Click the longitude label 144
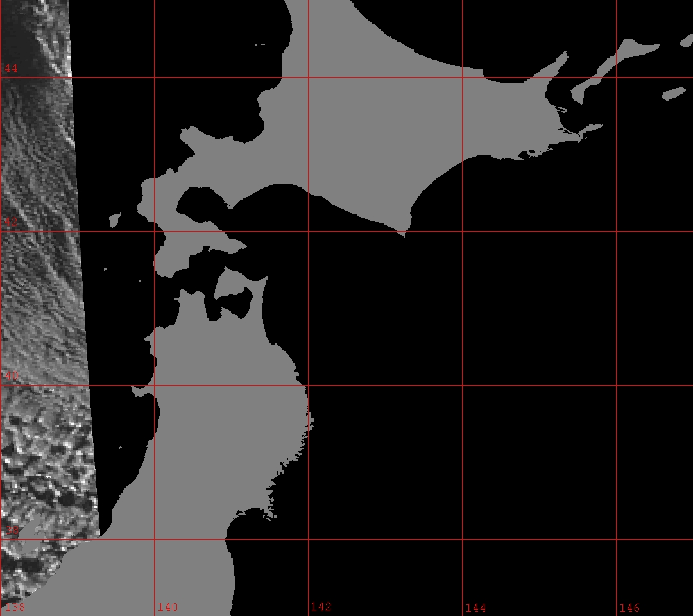 pos(475,607)
